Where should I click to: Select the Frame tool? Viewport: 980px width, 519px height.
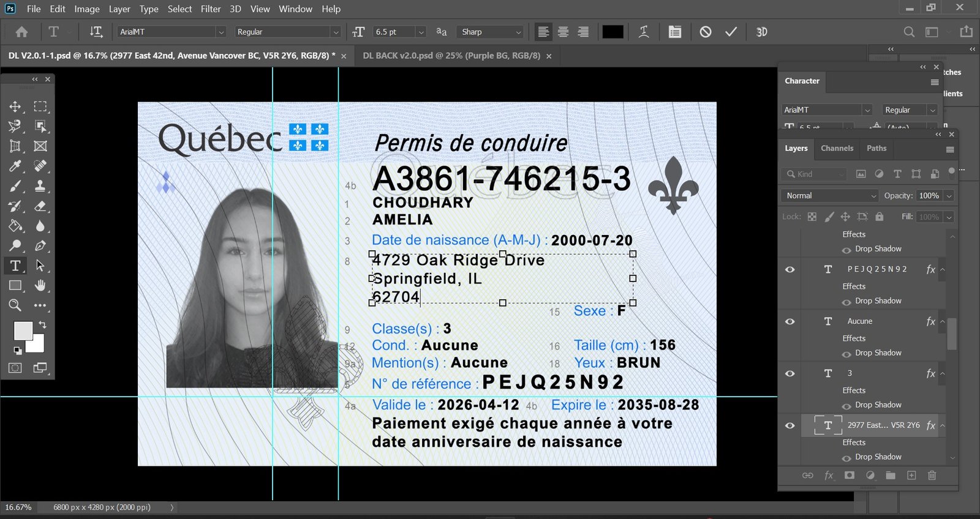(x=40, y=146)
